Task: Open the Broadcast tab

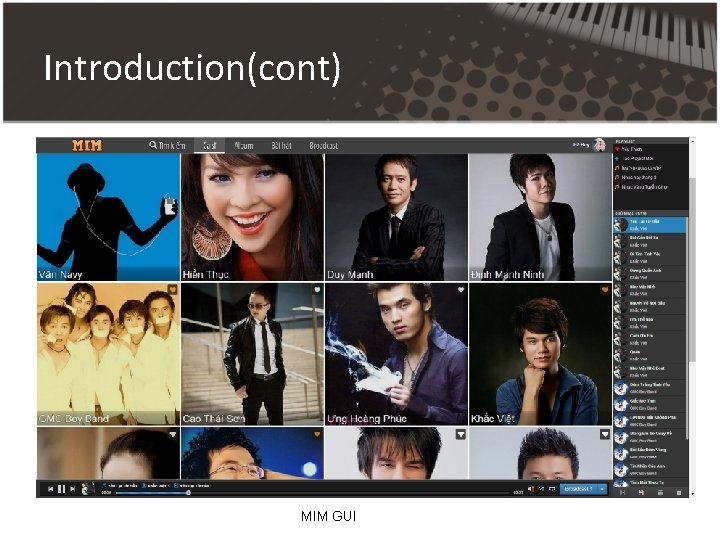Action: [x=324, y=146]
